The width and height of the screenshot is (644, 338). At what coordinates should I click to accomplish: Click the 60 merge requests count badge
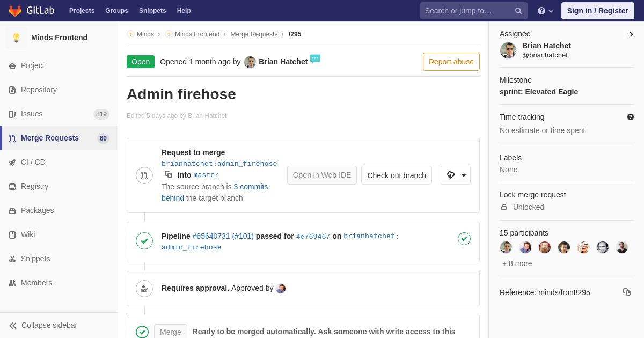pos(103,138)
